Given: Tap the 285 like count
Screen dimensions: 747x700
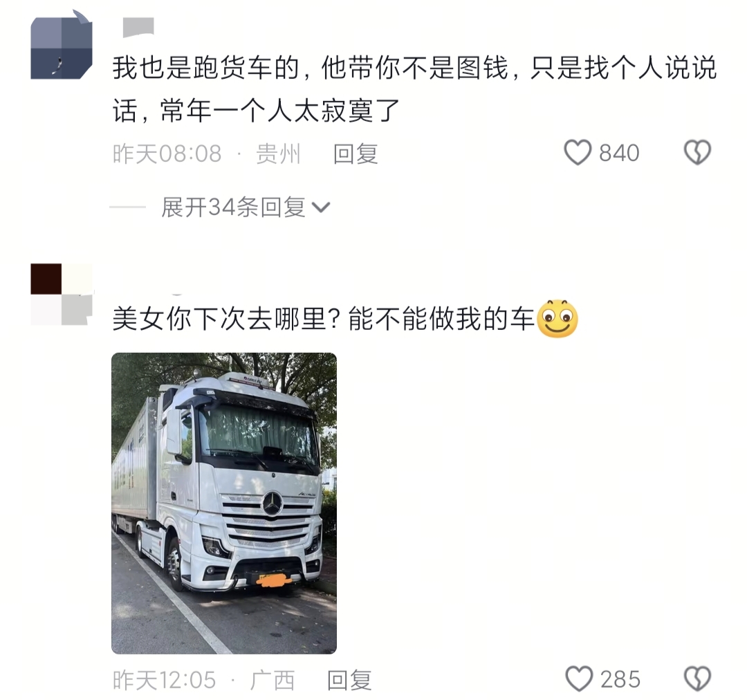Looking at the screenshot, I should tap(620, 679).
